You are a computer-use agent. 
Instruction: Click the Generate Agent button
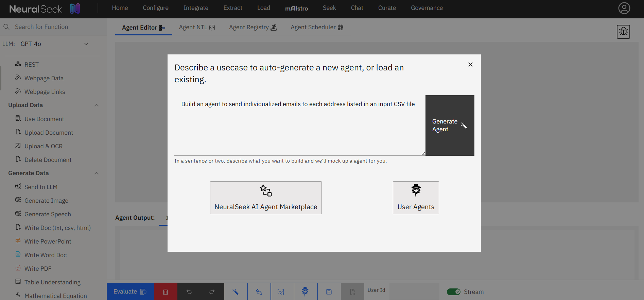(x=450, y=126)
